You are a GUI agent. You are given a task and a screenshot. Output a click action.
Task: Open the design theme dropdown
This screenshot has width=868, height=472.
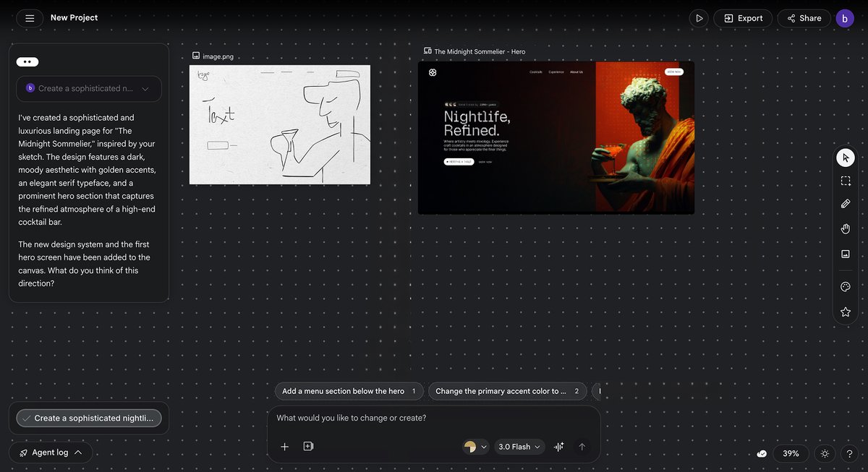476,447
